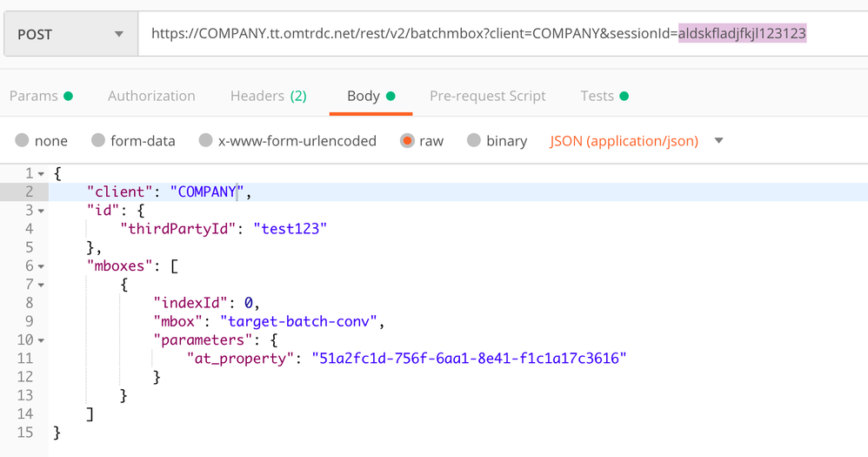This screenshot has height=457, width=868.
Task: Go to the Tests tab
Action: pos(604,96)
